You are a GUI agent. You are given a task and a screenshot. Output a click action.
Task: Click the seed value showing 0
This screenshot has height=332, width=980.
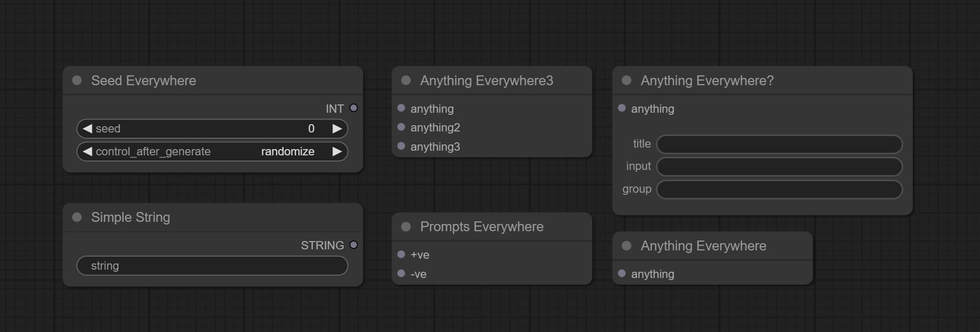tap(311, 128)
